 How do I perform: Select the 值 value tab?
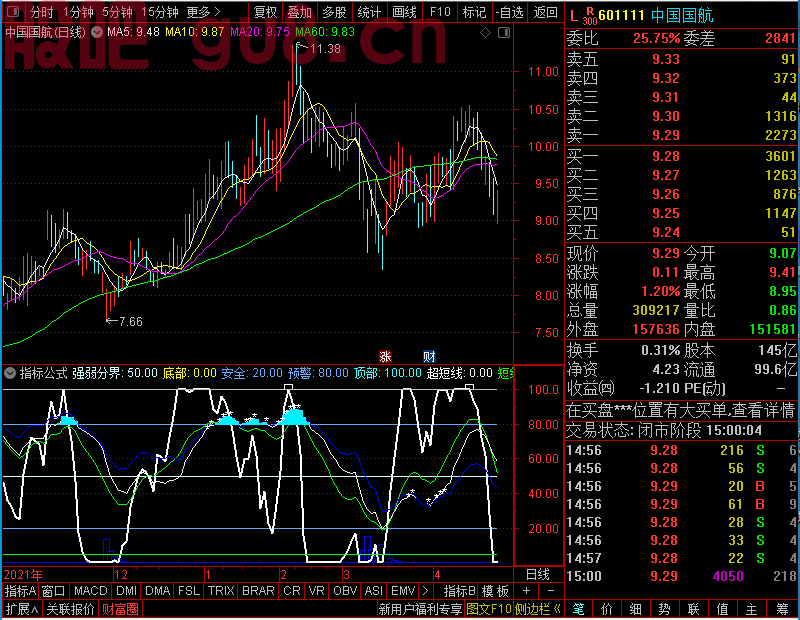click(x=722, y=609)
